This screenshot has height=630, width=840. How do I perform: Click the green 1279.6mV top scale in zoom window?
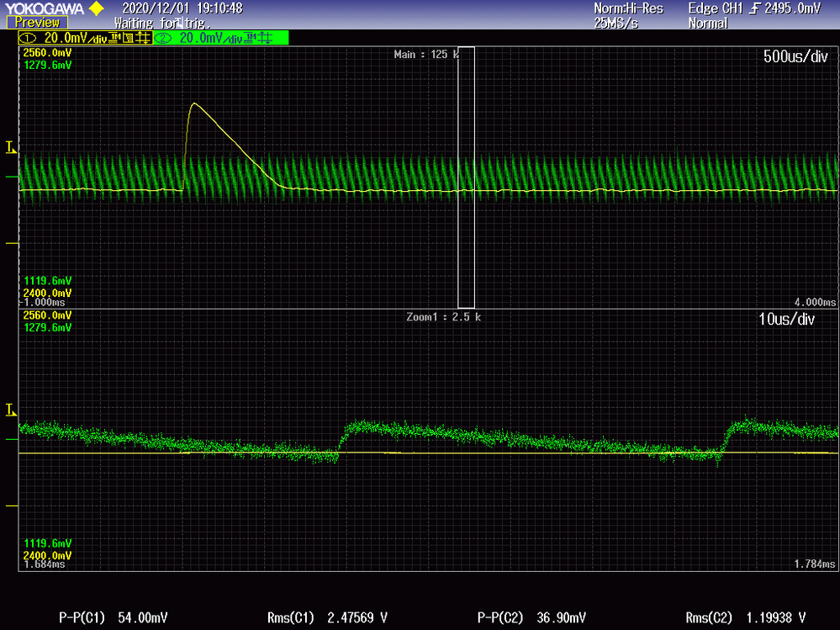(47, 327)
